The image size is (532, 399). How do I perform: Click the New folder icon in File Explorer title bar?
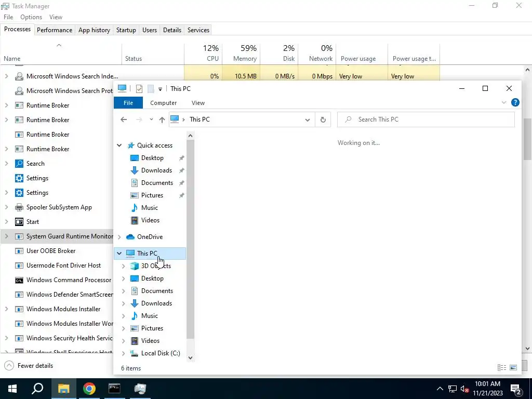(151, 89)
